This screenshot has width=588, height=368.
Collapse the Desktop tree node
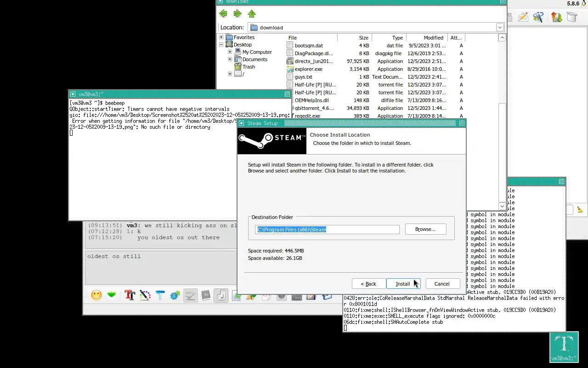click(221, 45)
